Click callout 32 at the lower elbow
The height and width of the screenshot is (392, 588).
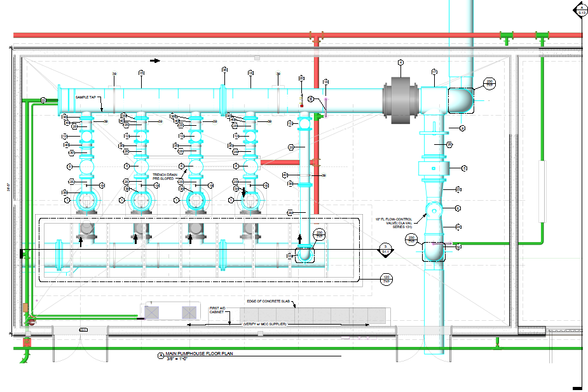[x=458, y=247]
